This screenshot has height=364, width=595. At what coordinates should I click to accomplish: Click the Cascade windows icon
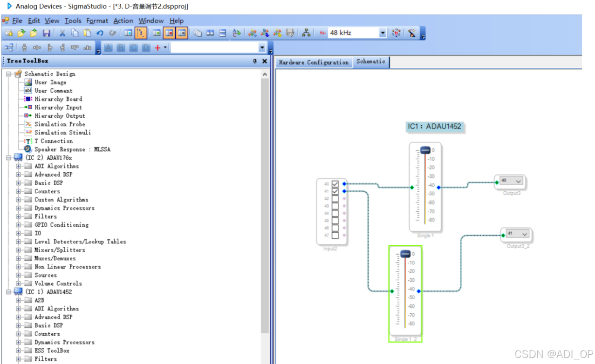(198, 33)
